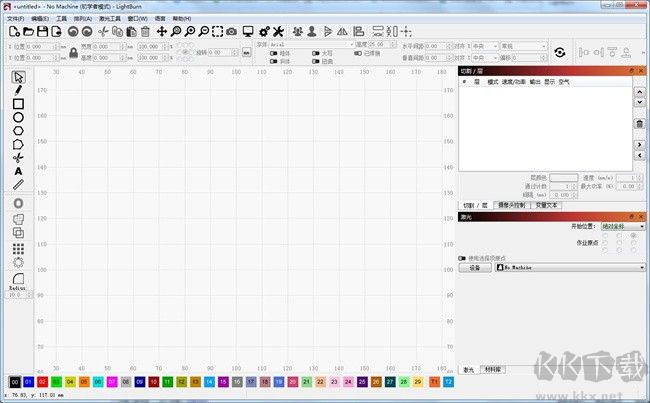Image resolution: width=650 pixels, height=403 pixels.
Task: Switch to the Camera Control tab
Action: tap(512, 205)
